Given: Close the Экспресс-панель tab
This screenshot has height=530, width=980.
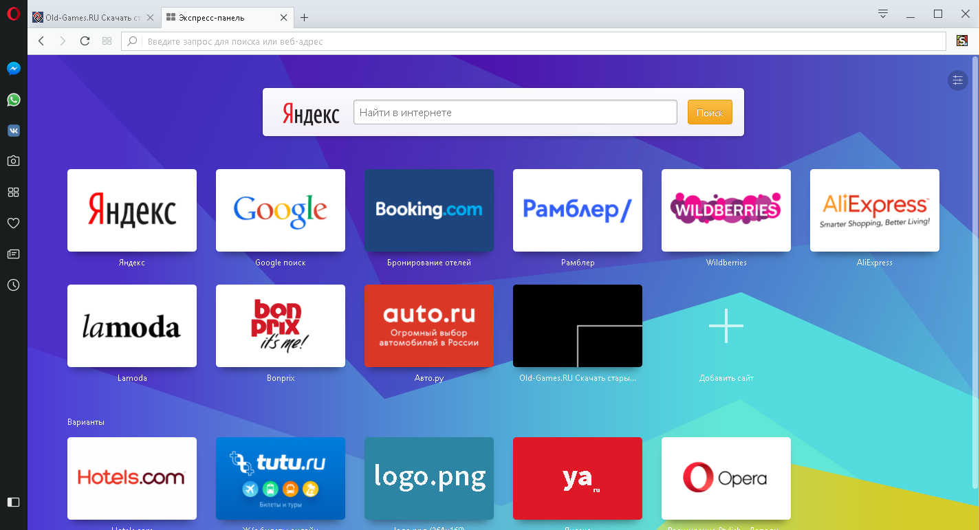Looking at the screenshot, I should 283,17.
